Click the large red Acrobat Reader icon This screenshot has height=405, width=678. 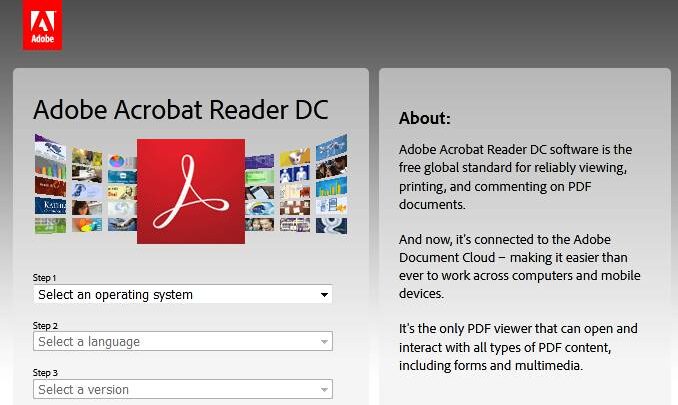(x=191, y=191)
